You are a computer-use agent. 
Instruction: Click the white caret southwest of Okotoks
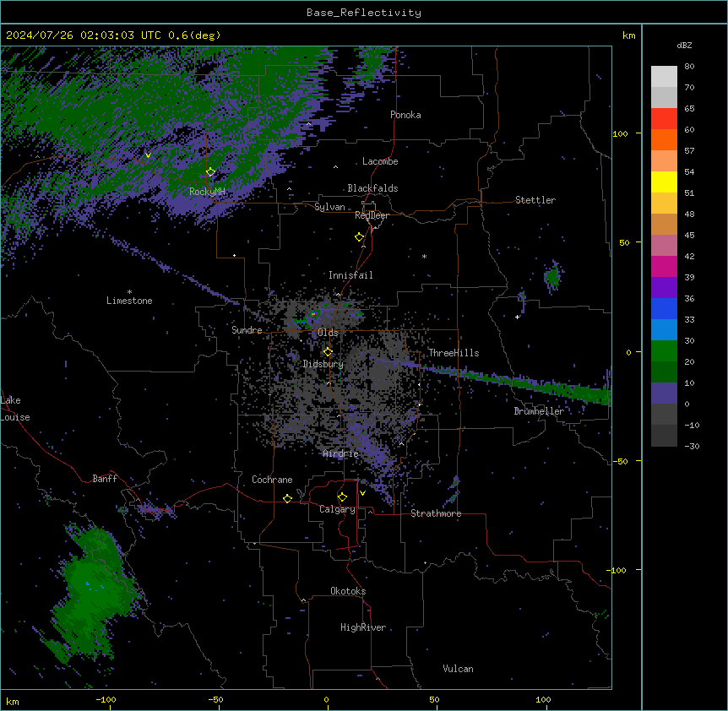pos(304,600)
